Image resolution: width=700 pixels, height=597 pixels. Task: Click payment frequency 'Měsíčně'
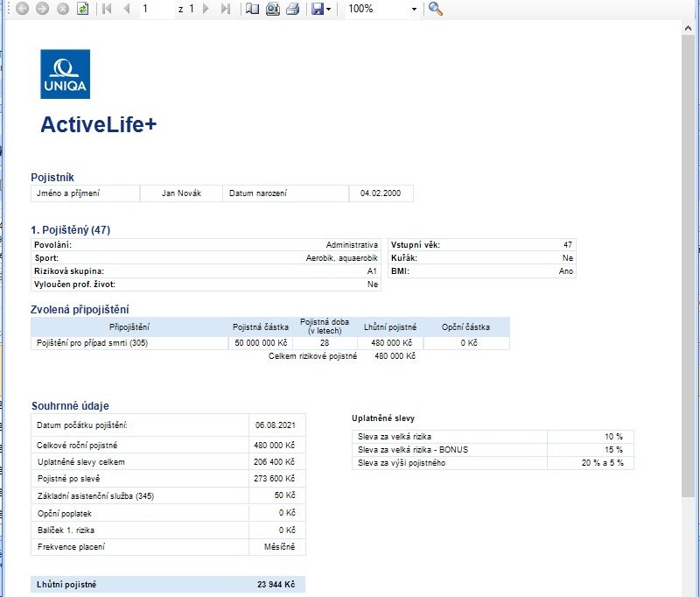279,546
